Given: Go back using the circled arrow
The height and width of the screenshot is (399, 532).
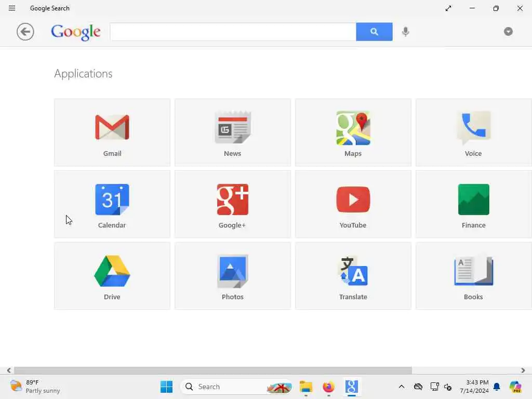Looking at the screenshot, I should [x=25, y=32].
